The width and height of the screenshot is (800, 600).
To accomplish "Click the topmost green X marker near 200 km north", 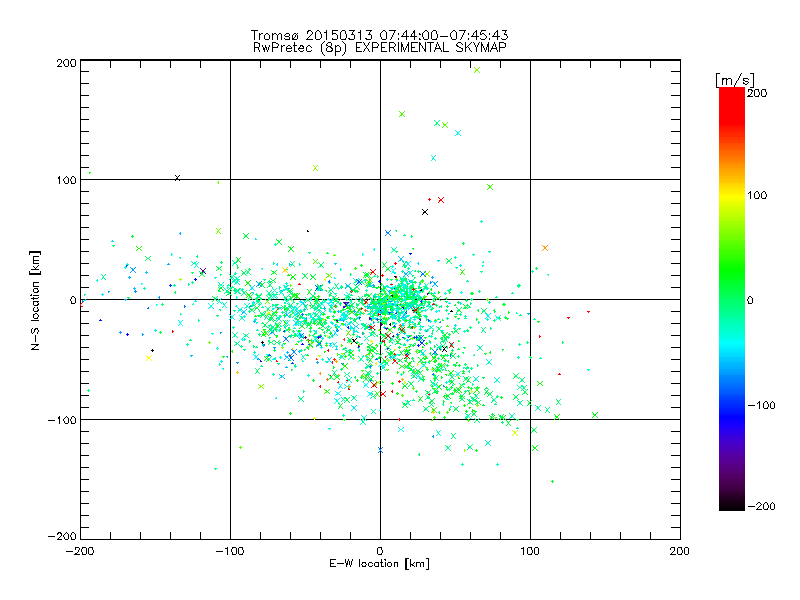I will pyautogui.click(x=477, y=70).
